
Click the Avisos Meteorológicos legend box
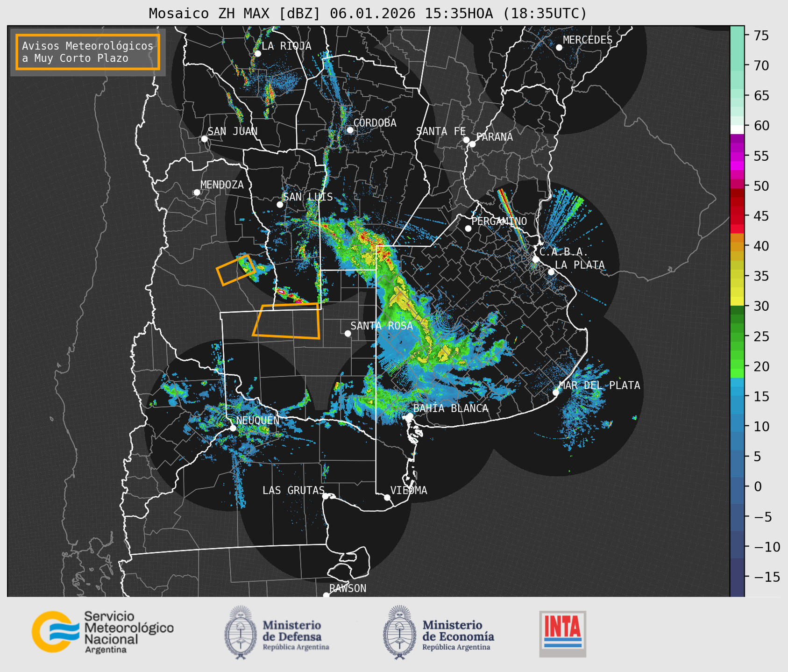click(88, 52)
